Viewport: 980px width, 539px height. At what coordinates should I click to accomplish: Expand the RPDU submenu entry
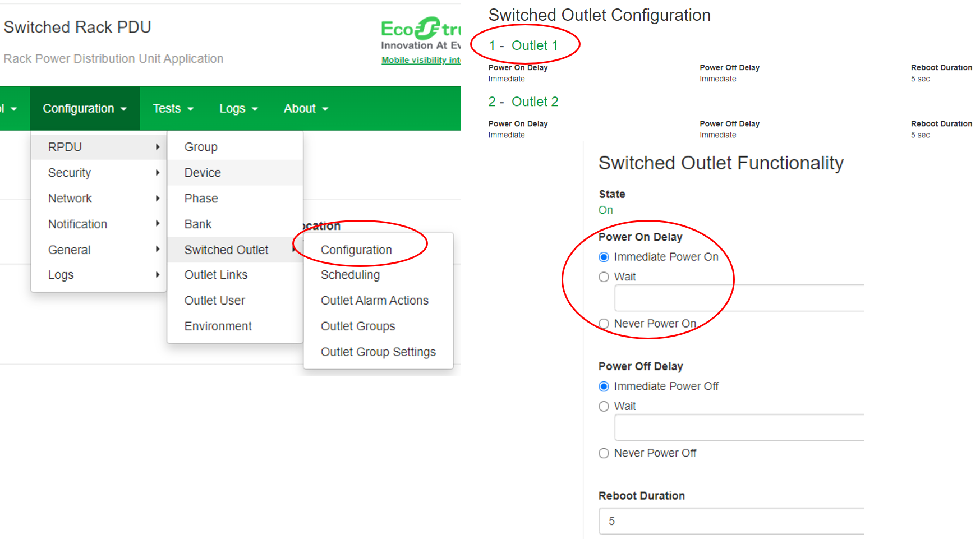99,147
